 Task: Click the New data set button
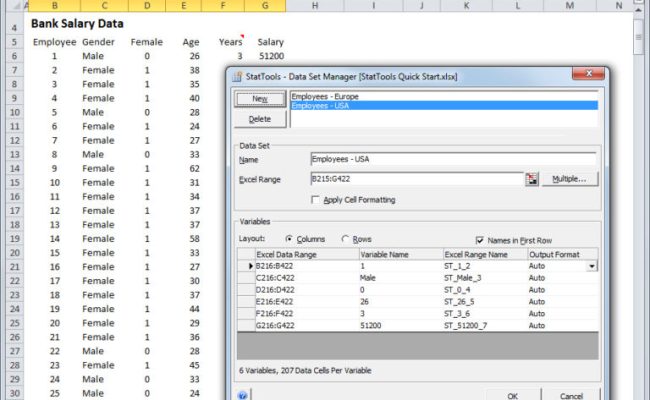(x=260, y=99)
